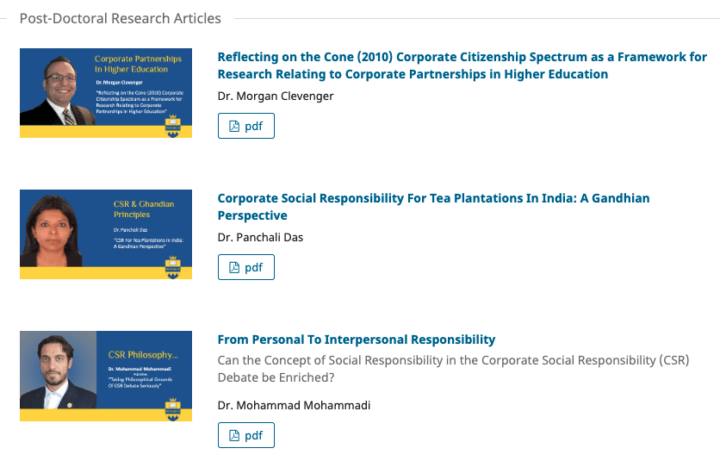Click PDF file icon for Mohammad Mohammadi article
The width and height of the screenshot is (720, 461).
click(x=234, y=435)
